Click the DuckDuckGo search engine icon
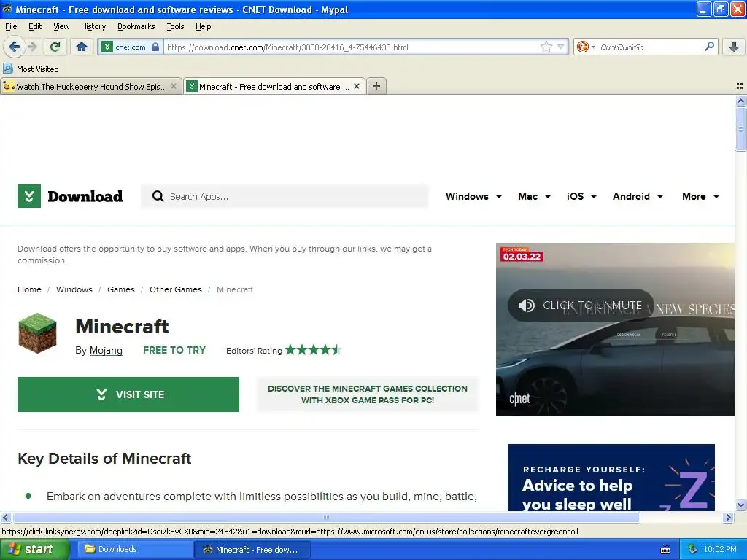This screenshot has width=747, height=560. click(582, 47)
